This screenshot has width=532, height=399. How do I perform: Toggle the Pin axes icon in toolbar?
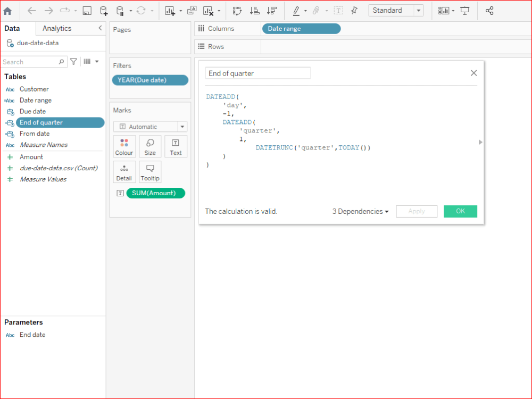pyautogui.click(x=354, y=10)
